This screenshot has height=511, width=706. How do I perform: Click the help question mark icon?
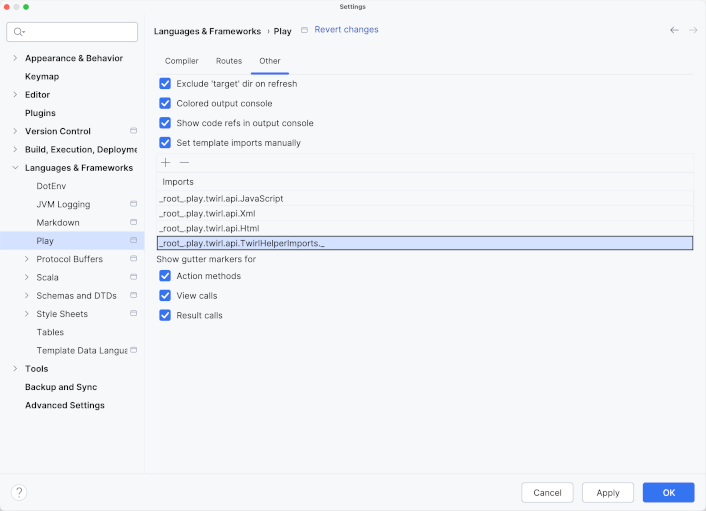click(19, 492)
